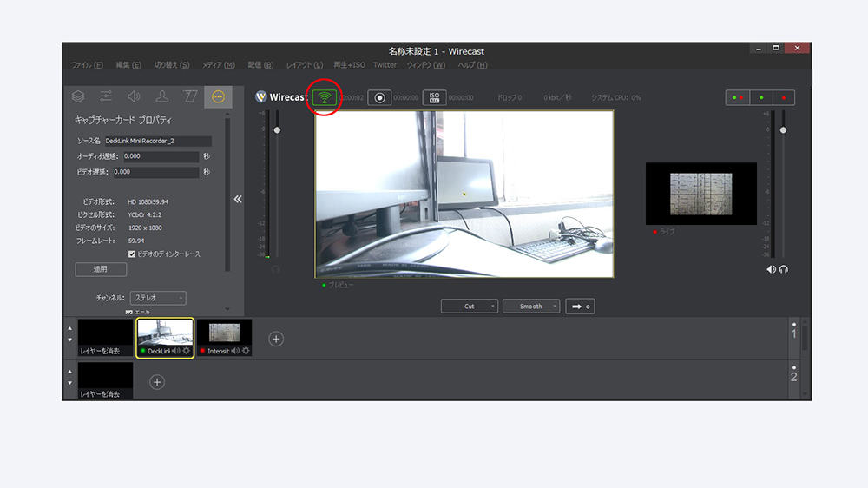
Task: Open the speaker audio properties tab
Action: tap(134, 96)
